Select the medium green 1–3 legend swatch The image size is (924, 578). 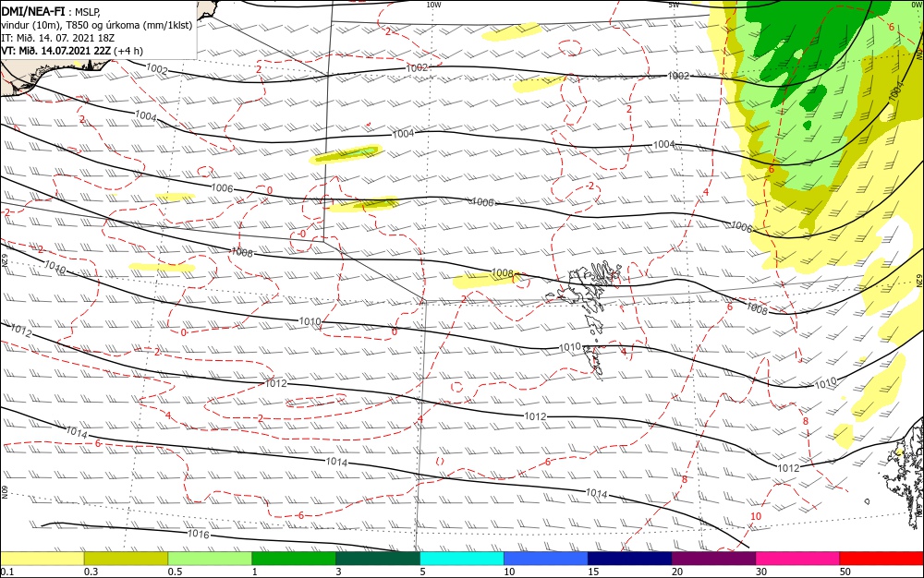click(294, 559)
